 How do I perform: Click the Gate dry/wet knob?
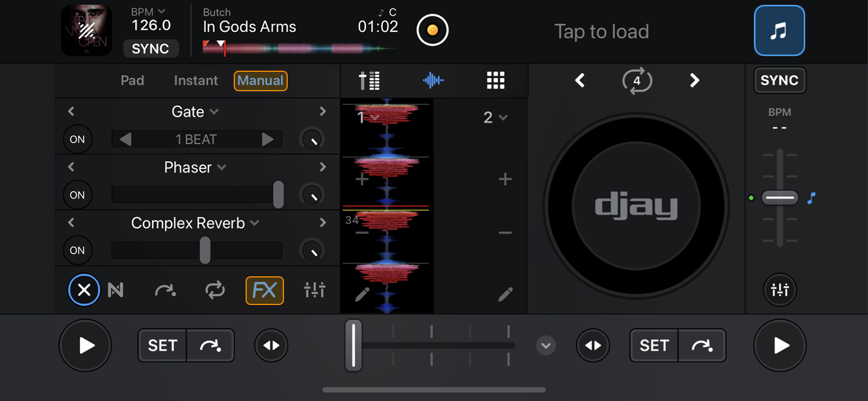tap(311, 139)
